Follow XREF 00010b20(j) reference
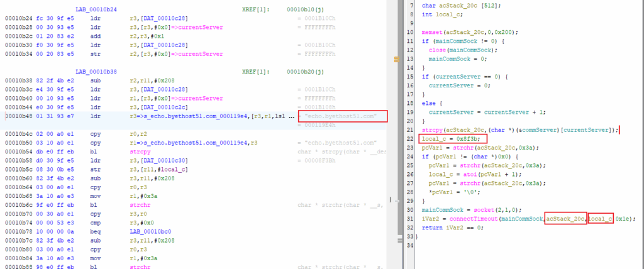The image size is (644, 269). click(x=306, y=72)
